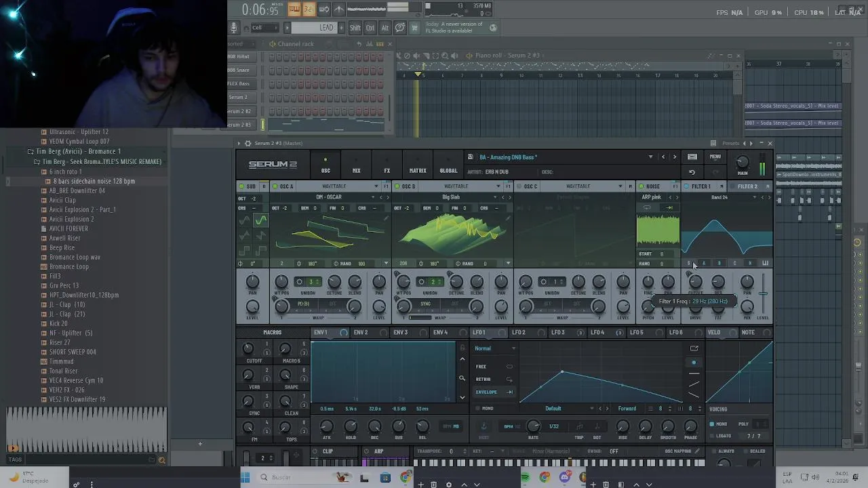Click the Serum MENU button
Screen dimensions: 868x488
point(715,157)
